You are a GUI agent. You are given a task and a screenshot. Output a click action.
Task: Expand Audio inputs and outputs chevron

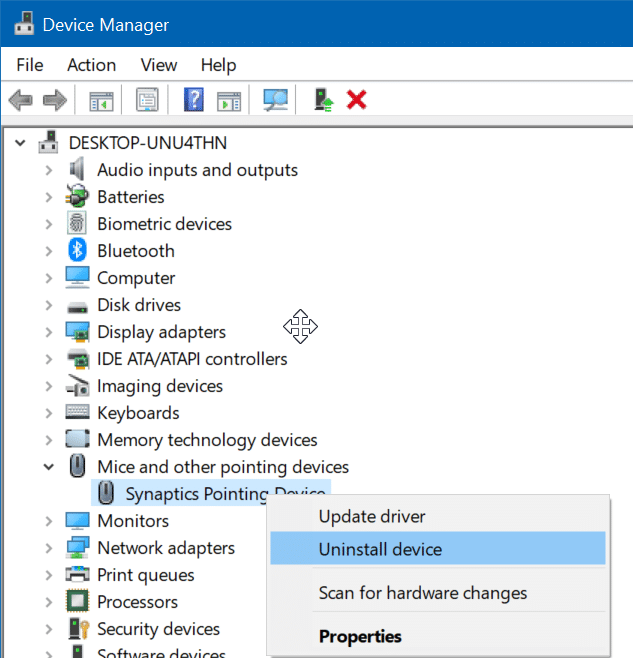point(49,170)
